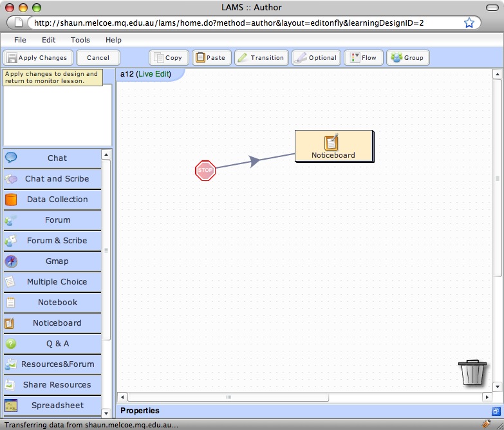
Task: Click the horizontal canvas scrollbar thumb
Action: pyautogui.click(x=227, y=397)
